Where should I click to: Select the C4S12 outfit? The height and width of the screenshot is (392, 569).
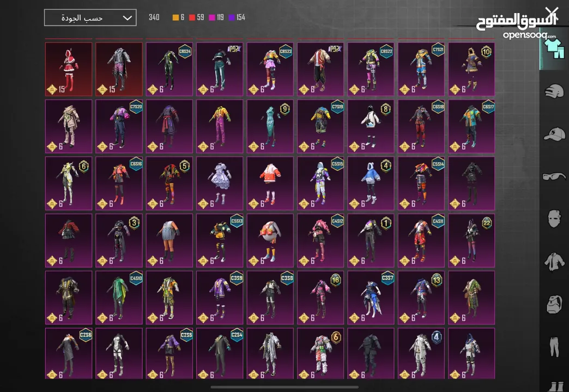tap(320, 241)
